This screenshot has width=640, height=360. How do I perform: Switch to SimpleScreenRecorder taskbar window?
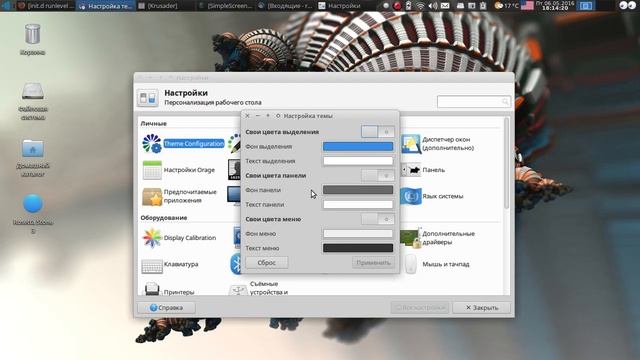click(x=226, y=6)
